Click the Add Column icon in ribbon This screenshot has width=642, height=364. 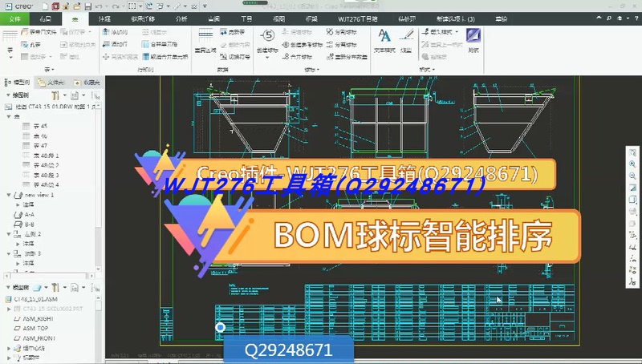pyautogui.click(x=106, y=32)
